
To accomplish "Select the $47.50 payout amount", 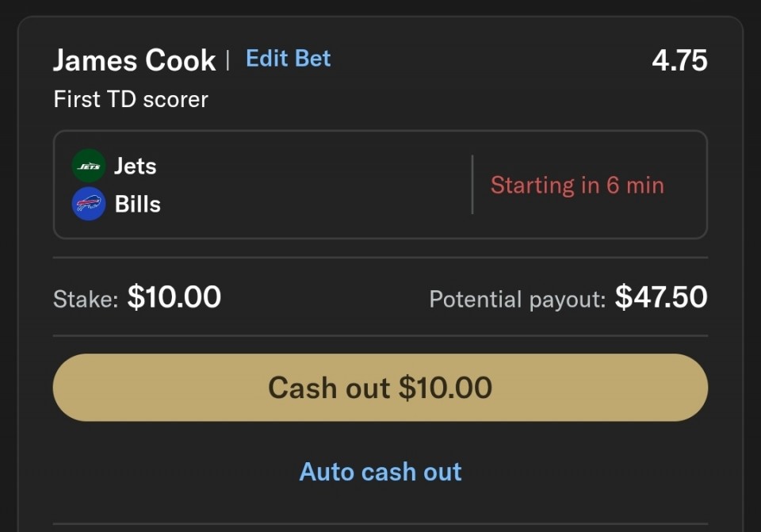I will pos(661,297).
